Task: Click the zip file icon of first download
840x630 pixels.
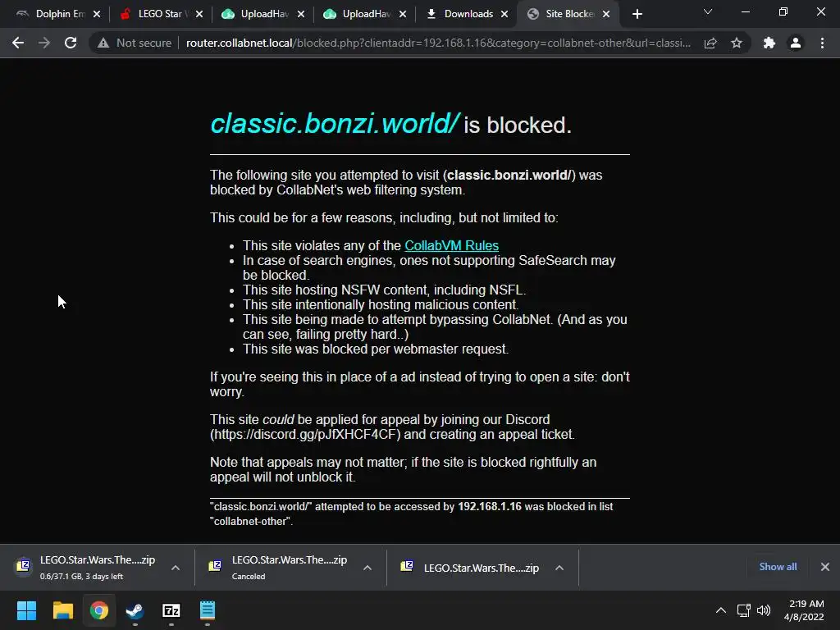Action: click(x=24, y=566)
